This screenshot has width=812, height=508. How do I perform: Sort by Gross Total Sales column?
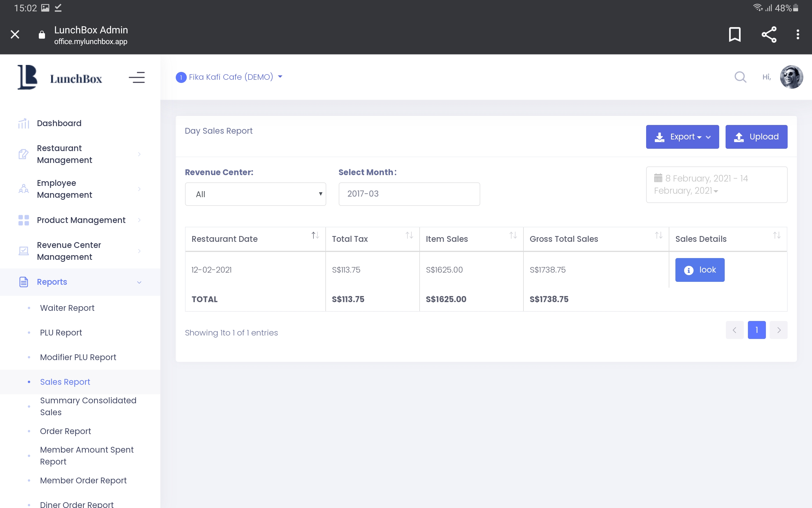658,235
